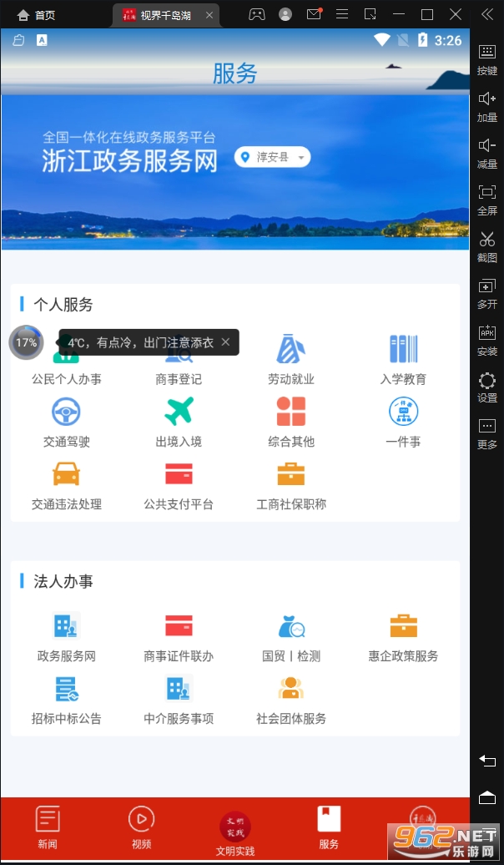Install APK via 安装 icon

[487, 332]
